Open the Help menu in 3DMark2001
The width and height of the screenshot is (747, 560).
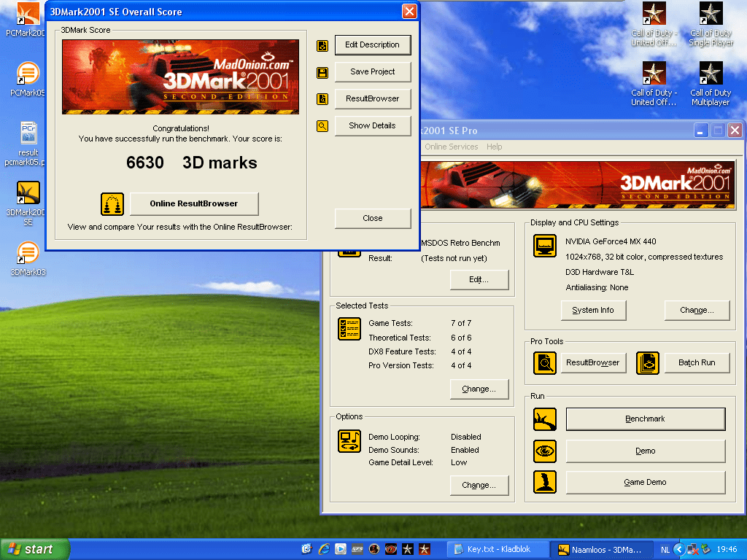point(494,147)
